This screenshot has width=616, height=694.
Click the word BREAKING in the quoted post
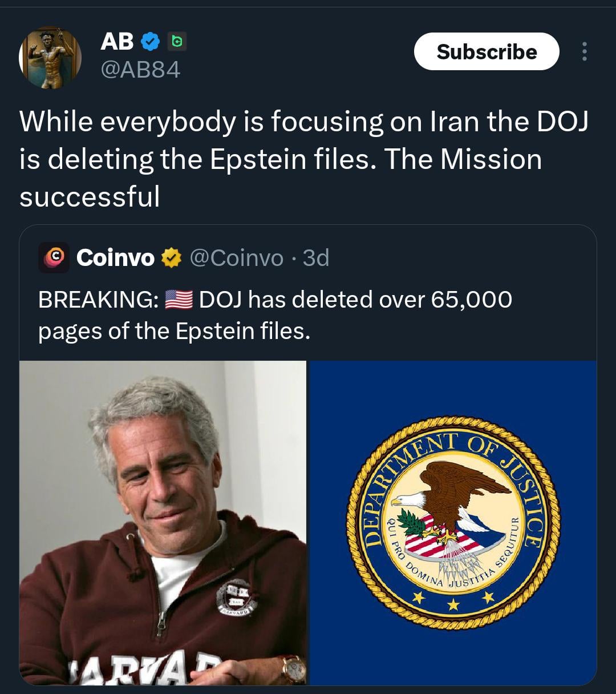point(98,300)
